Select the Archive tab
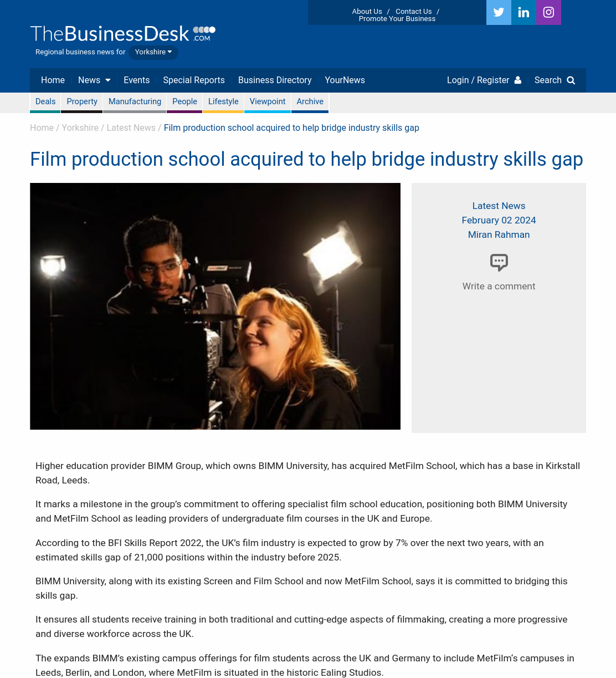The image size is (616, 678). pos(310,102)
